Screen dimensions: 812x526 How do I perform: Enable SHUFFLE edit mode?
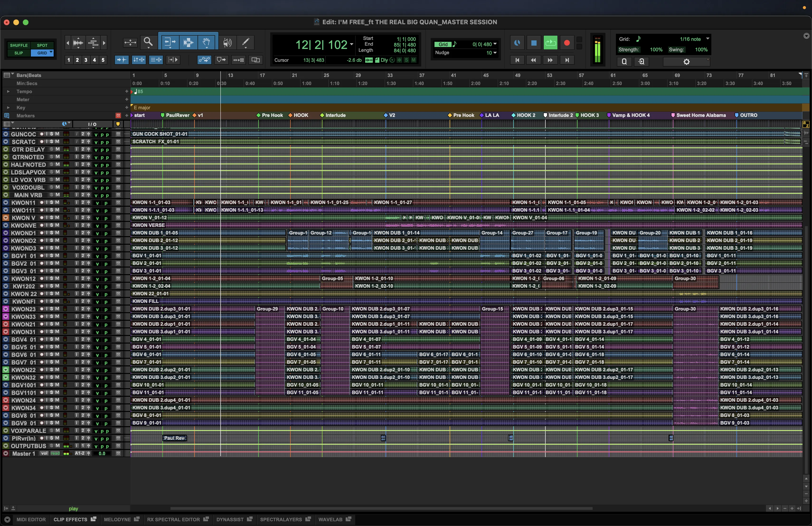(x=19, y=45)
